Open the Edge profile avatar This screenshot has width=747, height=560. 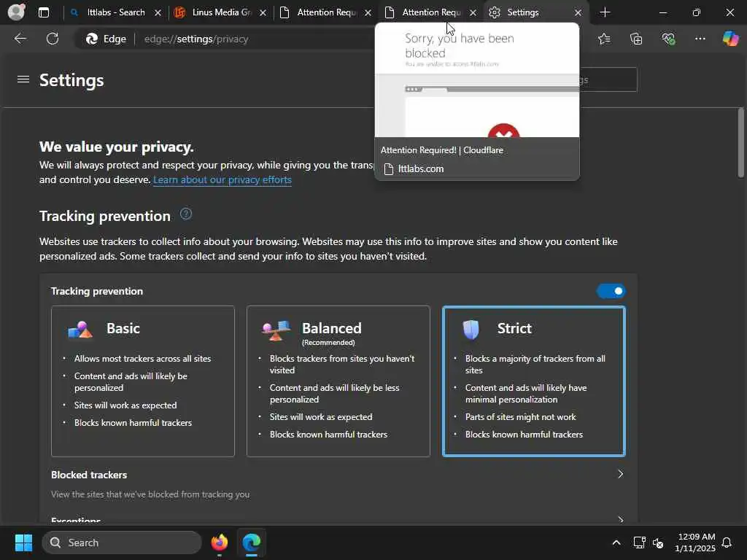click(x=16, y=12)
